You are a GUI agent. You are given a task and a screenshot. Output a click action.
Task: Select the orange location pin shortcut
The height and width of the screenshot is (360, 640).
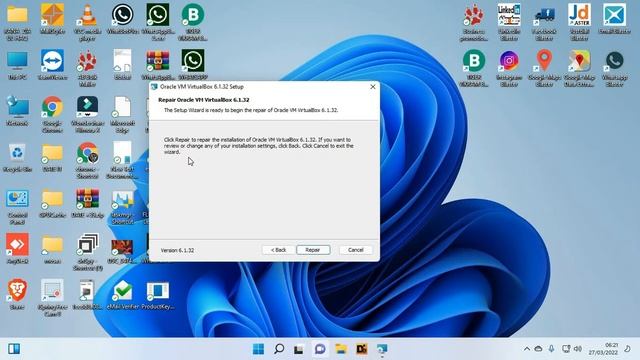544,60
